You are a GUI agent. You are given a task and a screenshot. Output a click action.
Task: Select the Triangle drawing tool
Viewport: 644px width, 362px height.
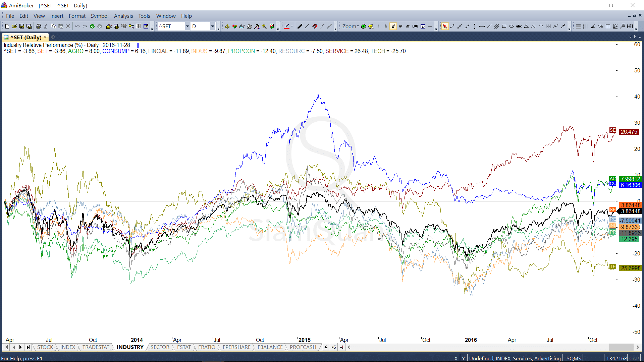point(526,26)
